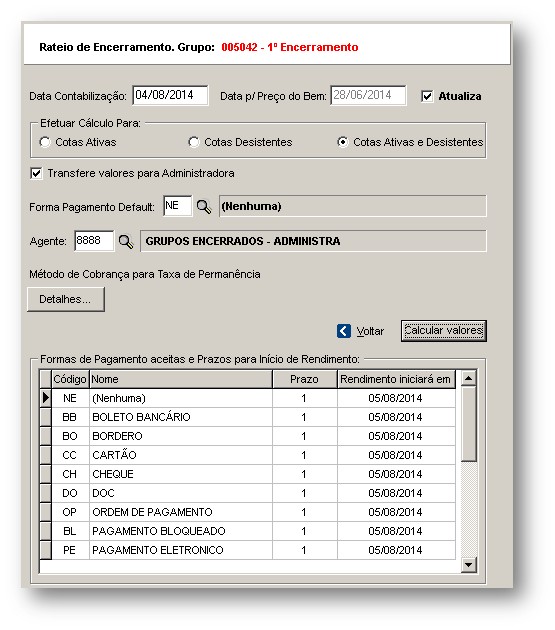Uncheck Transfere valores para Administradora
Image resolution: width=555 pixels, height=630 pixels.
point(36,174)
